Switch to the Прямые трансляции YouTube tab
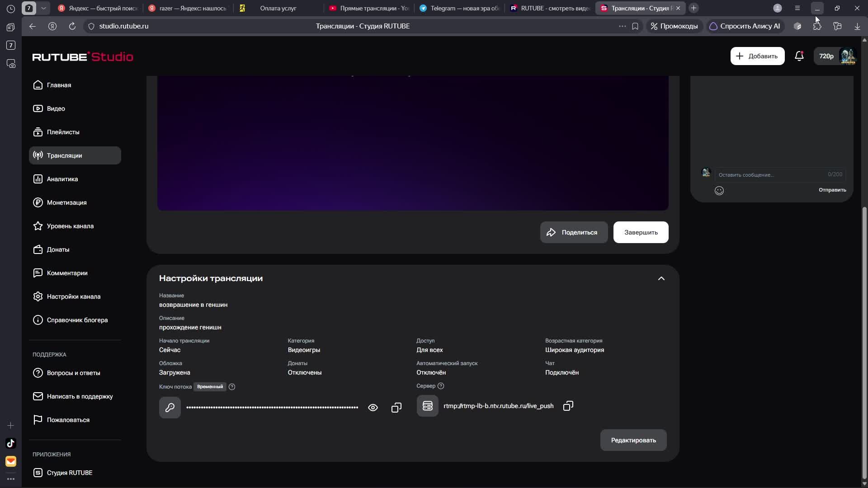The height and width of the screenshot is (488, 868). pos(369,8)
